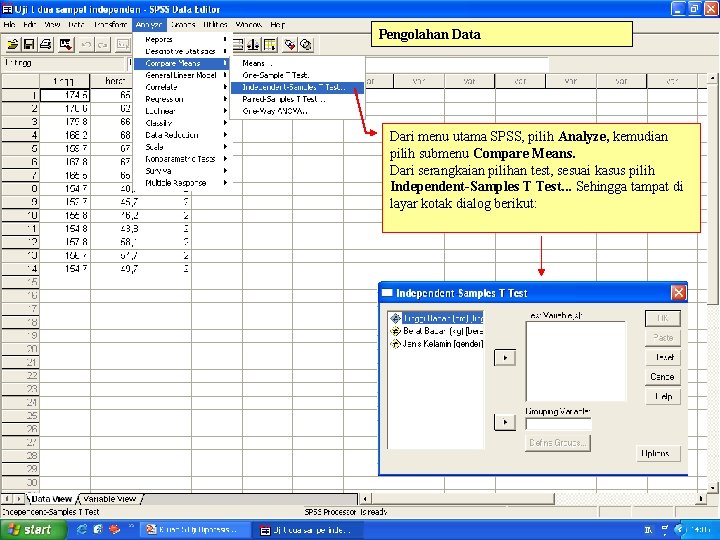Viewport: 720px width, 540px height.
Task: Expand the Compare Means submenu
Action: coord(182,63)
